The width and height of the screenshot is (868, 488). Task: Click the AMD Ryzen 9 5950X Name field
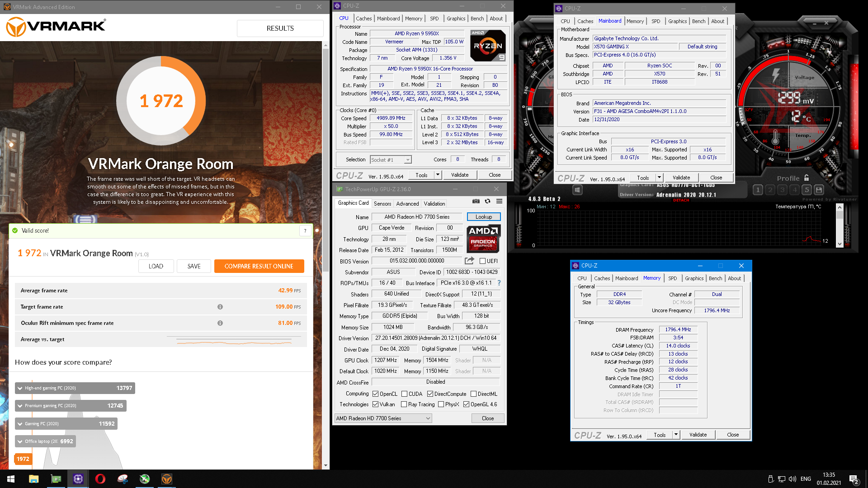click(417, 33)
